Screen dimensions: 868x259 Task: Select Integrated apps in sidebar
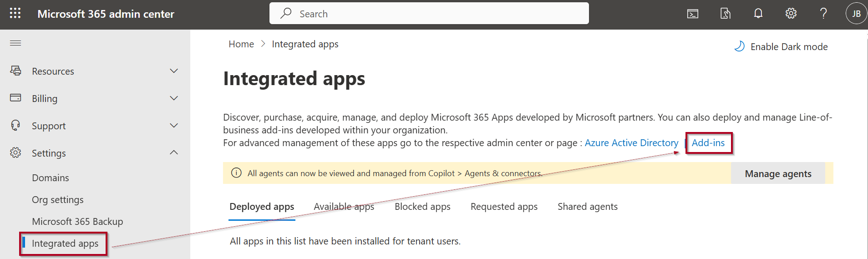[65, 244]
